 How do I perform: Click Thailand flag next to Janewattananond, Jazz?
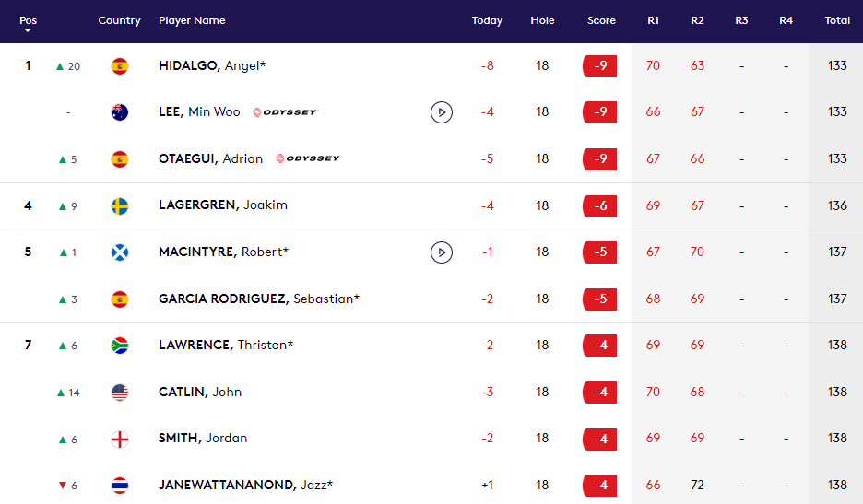coord(119,485)
